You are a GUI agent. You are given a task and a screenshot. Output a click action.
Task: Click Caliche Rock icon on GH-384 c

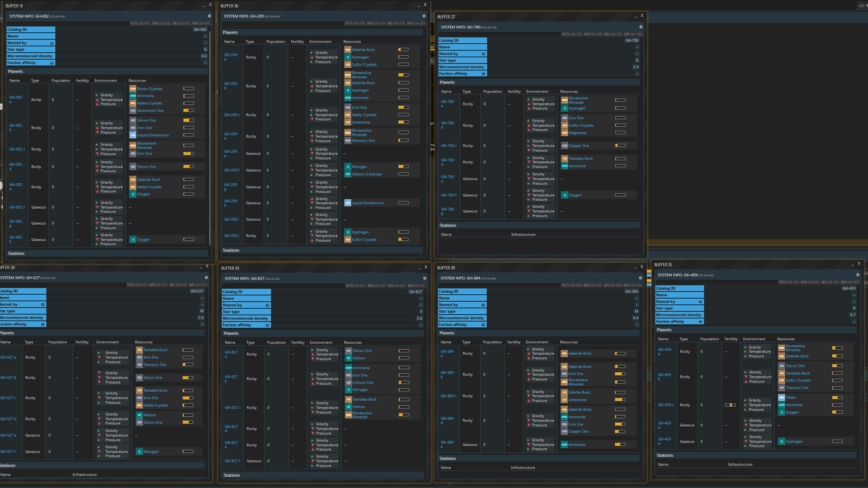564,393
